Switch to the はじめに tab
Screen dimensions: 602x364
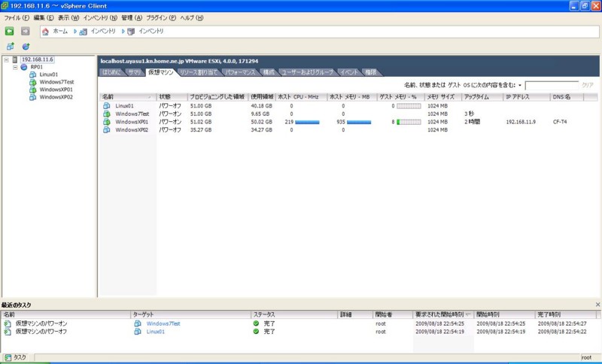click(111, 72)
